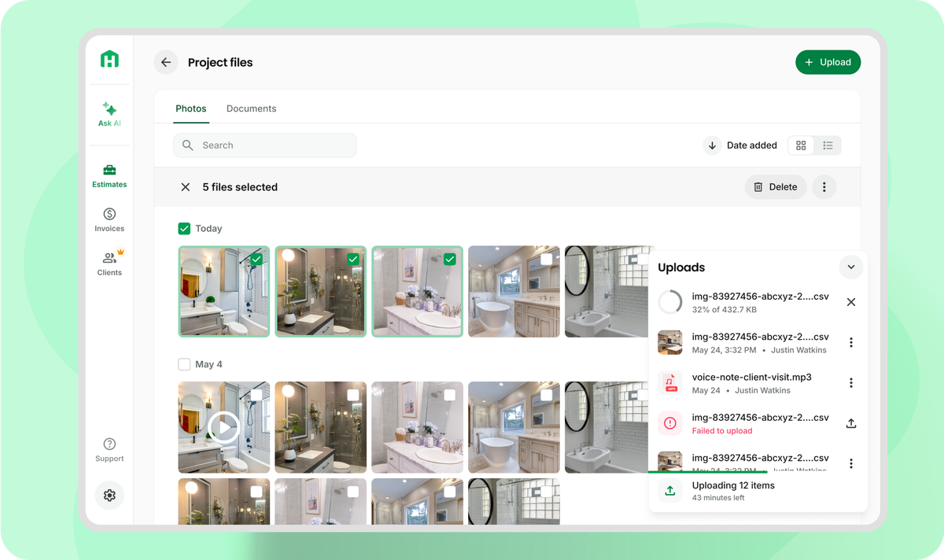Viewport: 944px width, 560px height.
Task: Open menu of the csv just above Uploading 12 items
Action: point(850,463)
